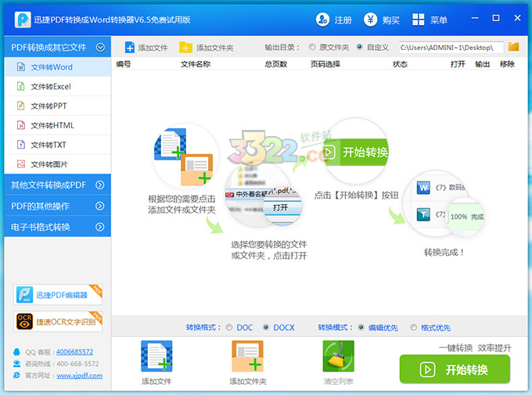Image resolution: width=532 pixels, height=395 pixels.
Task: Click the 咨询热线 400-668-5572 text
Action: coord(62,364)
